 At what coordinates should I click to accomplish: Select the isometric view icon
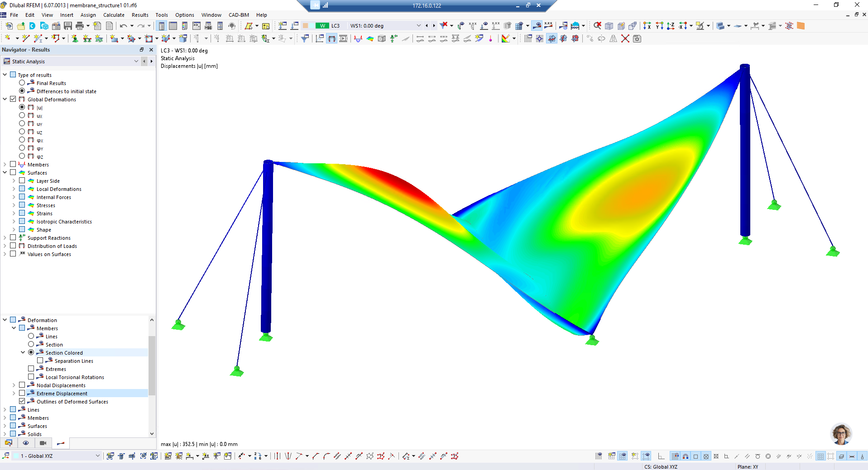[609, 26]
